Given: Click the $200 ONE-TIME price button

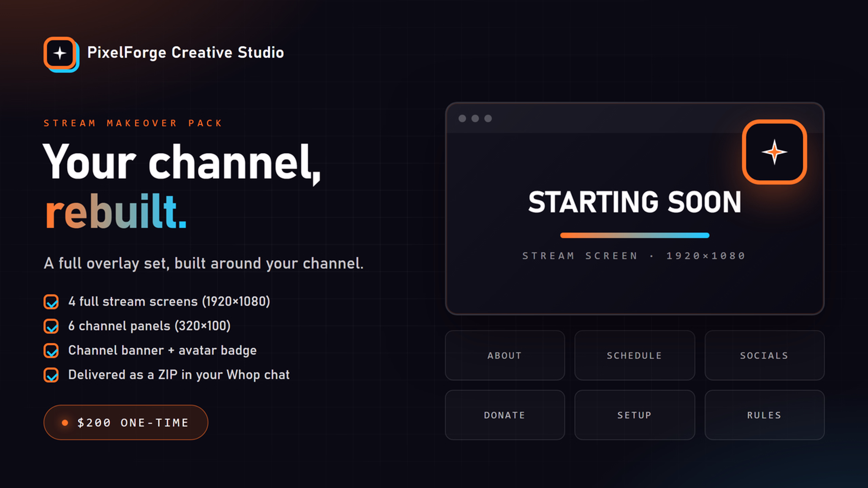Looking at the screenshot, I should pyautogui.click(x=126, y=423).
